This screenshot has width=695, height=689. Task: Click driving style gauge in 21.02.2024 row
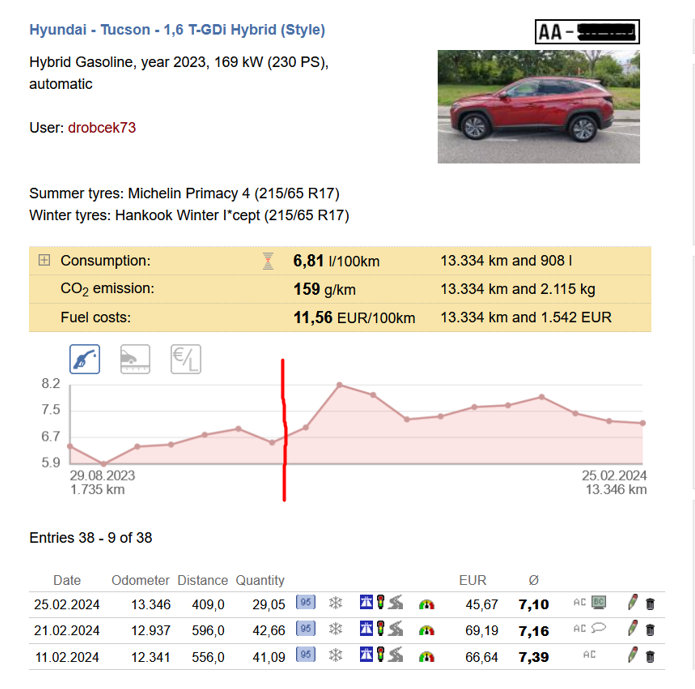(x=426, y=630)
